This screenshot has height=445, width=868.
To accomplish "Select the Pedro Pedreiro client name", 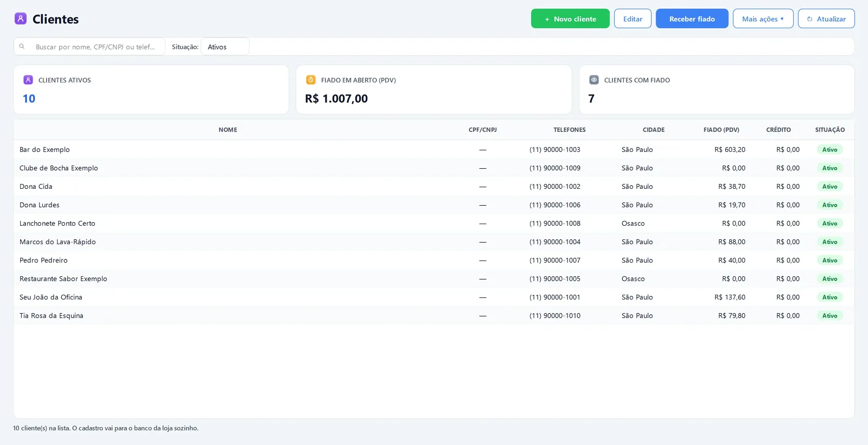I will (43, 260).
